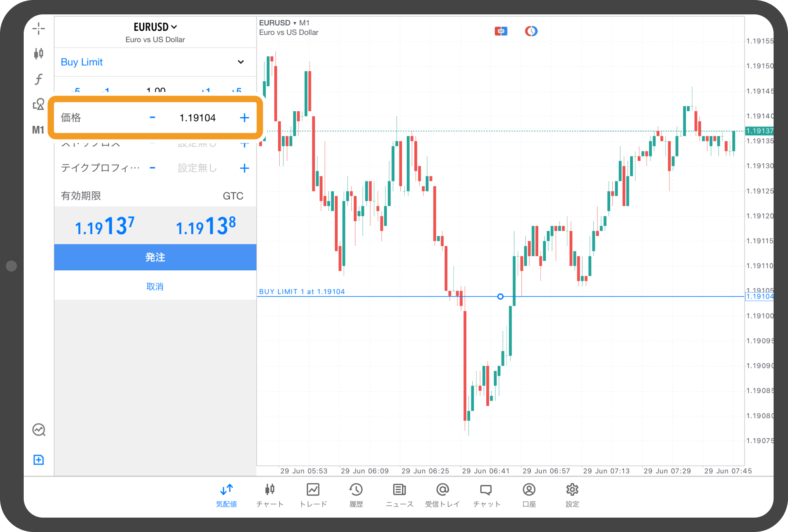Viewport: 788px width, 532px height.
Task: Toggle the circular clock icon on chart
Action: click(531, 31)
